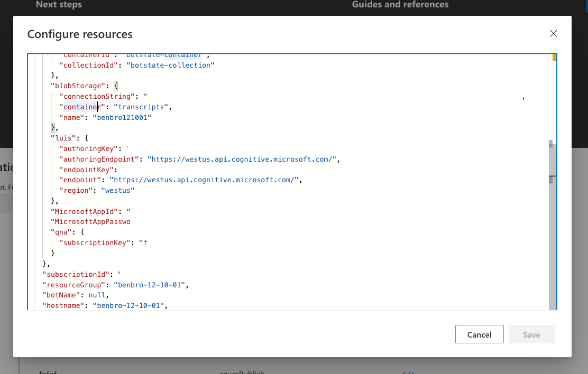Select the westus region value
The image size is (588, 374).
pyautogui.click(x=117, y=190)
